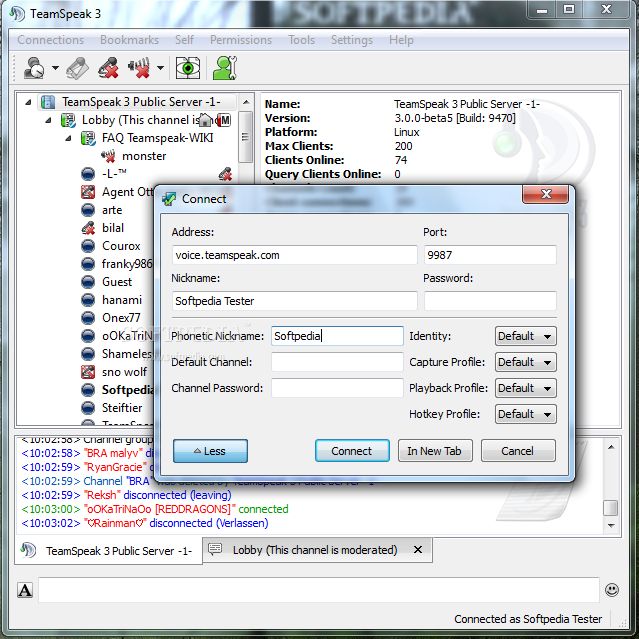
Task: Click the default channel home icon on Lobby
Action: point(206,120)
